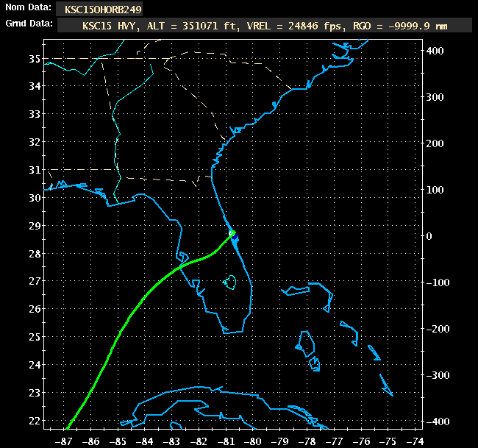
Task: Click latitude label 23 on left axis
Action: pyautogui.click(x=35, y=393)
